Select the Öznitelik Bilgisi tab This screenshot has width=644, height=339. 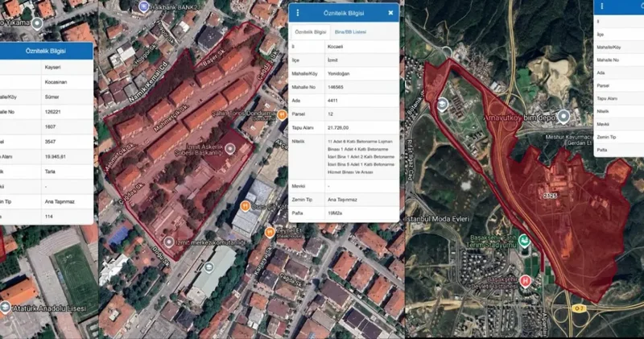(x=311, y=31)
